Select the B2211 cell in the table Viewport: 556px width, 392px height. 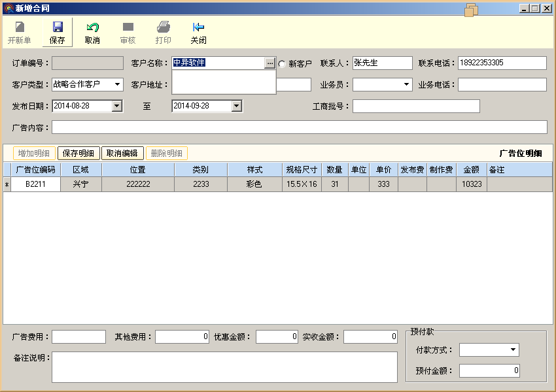35,185
